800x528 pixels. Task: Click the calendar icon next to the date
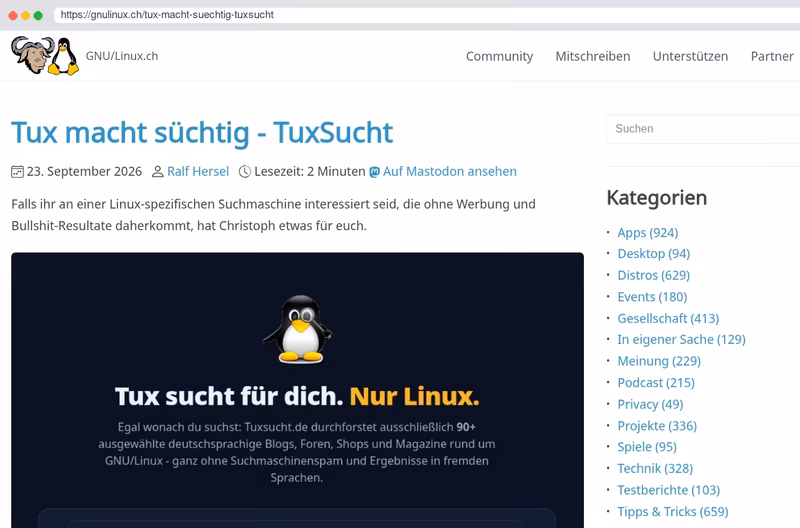point(17,172)
